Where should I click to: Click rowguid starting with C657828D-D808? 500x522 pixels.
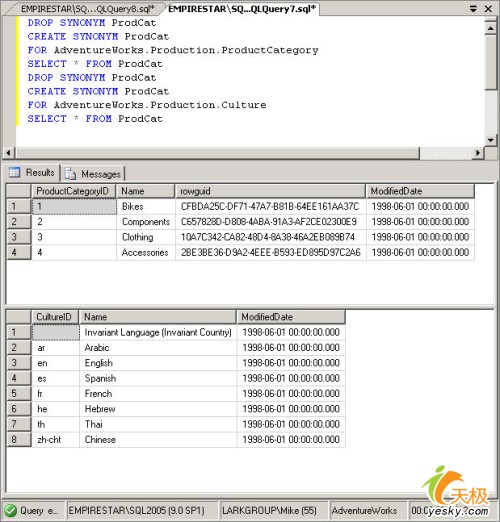(270, 222)
